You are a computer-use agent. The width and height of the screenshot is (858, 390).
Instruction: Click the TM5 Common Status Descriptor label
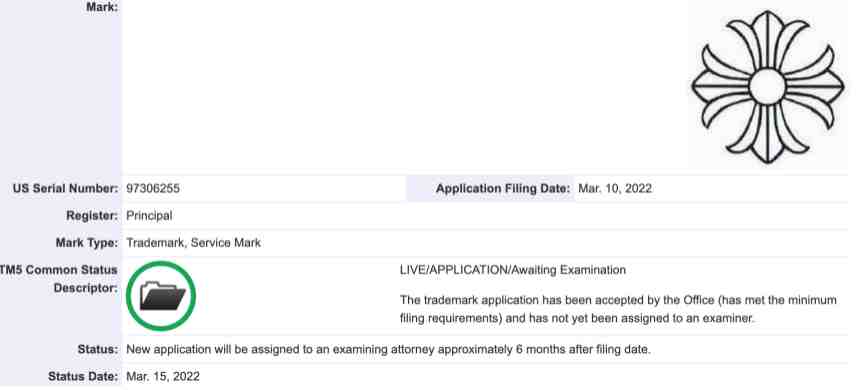click(59, 278)
